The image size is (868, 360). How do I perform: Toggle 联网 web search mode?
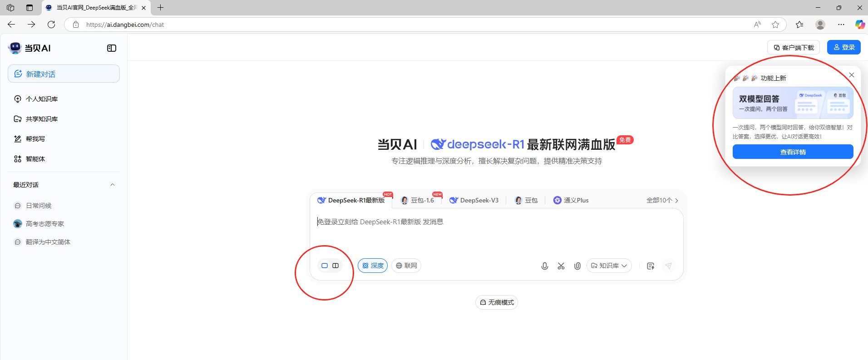point(406,266)
